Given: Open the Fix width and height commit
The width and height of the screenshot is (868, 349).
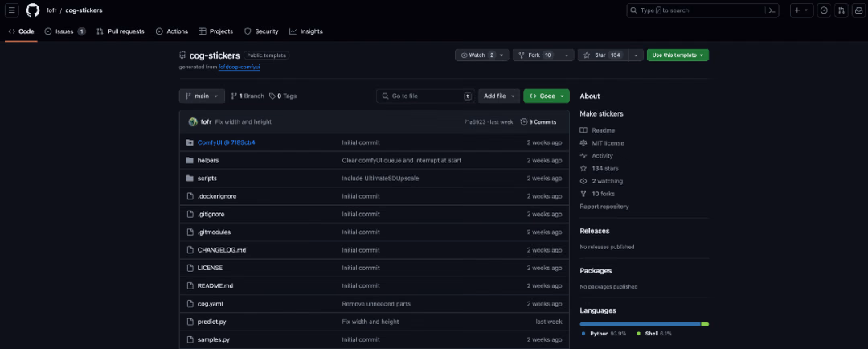Looking at the screenshot, I should (243, 122).
